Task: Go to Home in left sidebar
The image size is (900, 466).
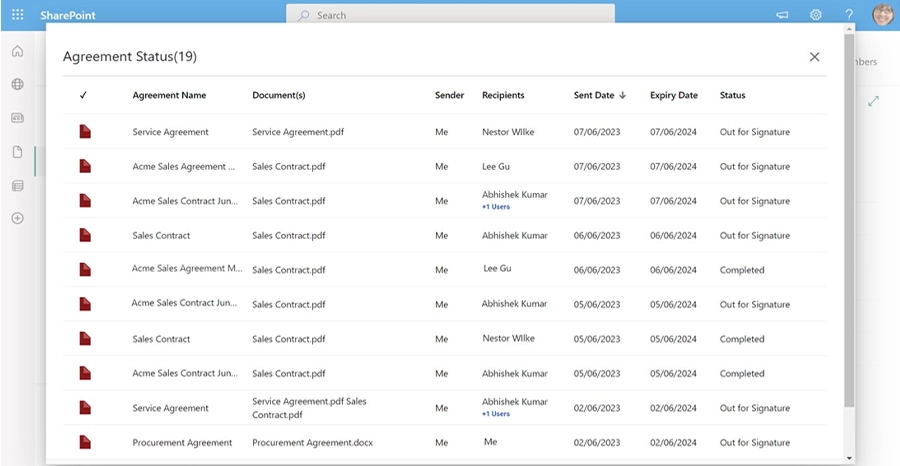Action: click(18, 51)
